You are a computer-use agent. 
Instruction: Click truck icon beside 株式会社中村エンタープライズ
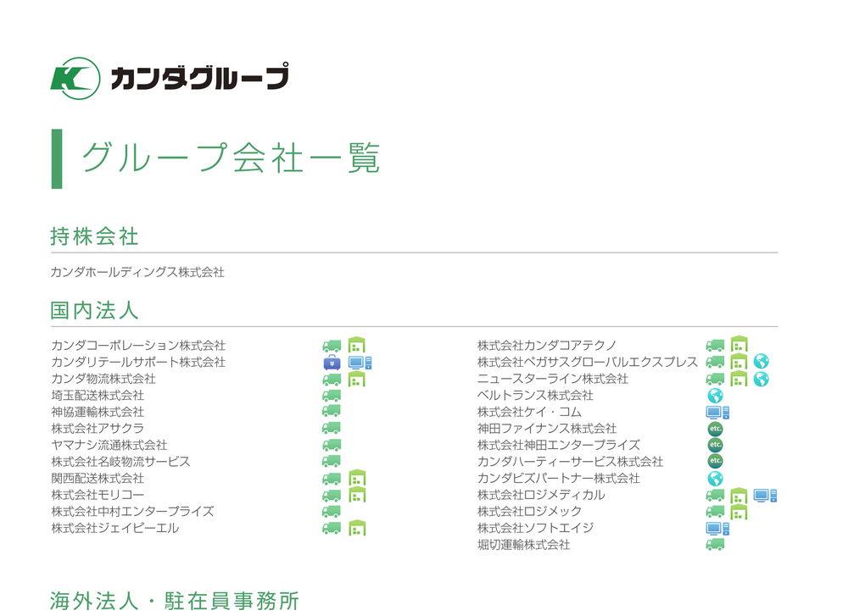(332, 511)
